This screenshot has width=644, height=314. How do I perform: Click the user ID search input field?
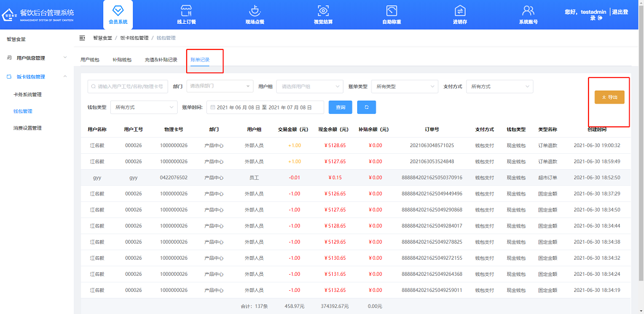128,86
